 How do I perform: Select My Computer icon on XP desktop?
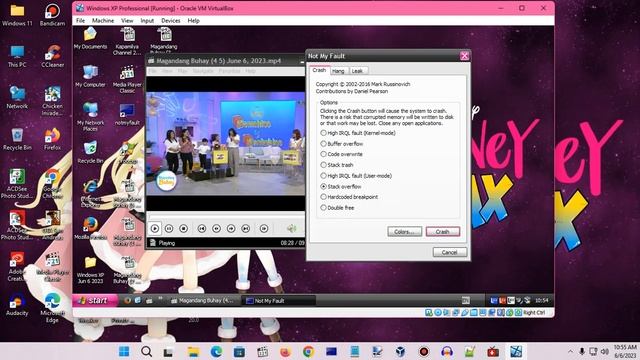pos(90,76)
